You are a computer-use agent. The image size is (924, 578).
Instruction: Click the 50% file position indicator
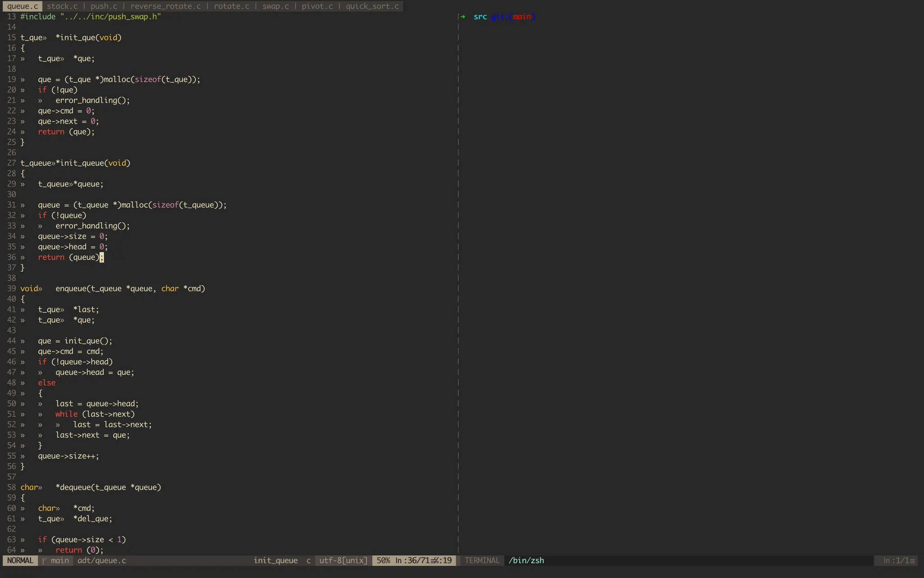383,560
